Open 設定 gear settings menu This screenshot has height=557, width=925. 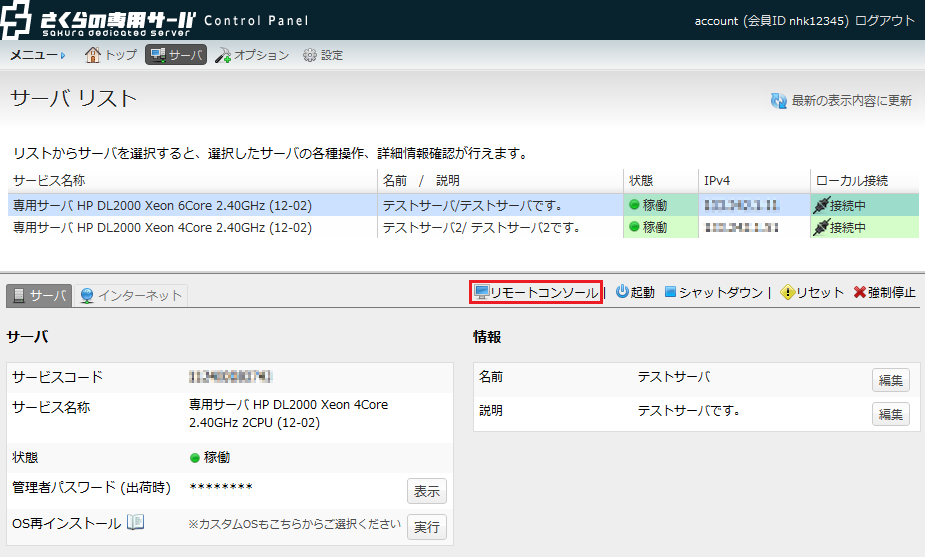pyautogui.click(x=322, y=55)
